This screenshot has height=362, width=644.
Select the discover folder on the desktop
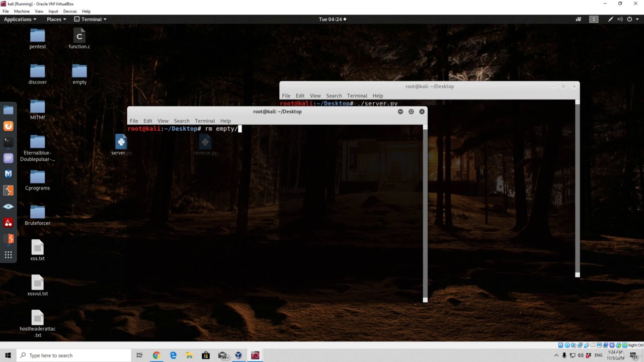point(37,74)
